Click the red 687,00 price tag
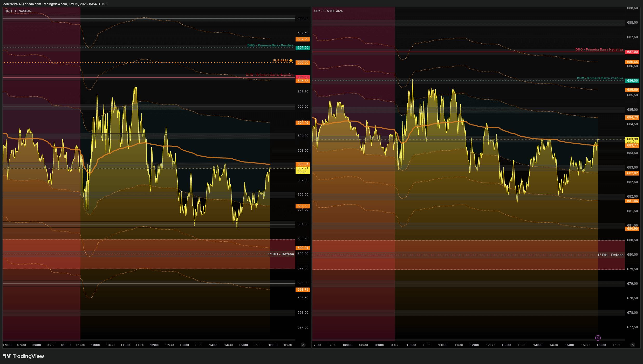 pos(632,52)
